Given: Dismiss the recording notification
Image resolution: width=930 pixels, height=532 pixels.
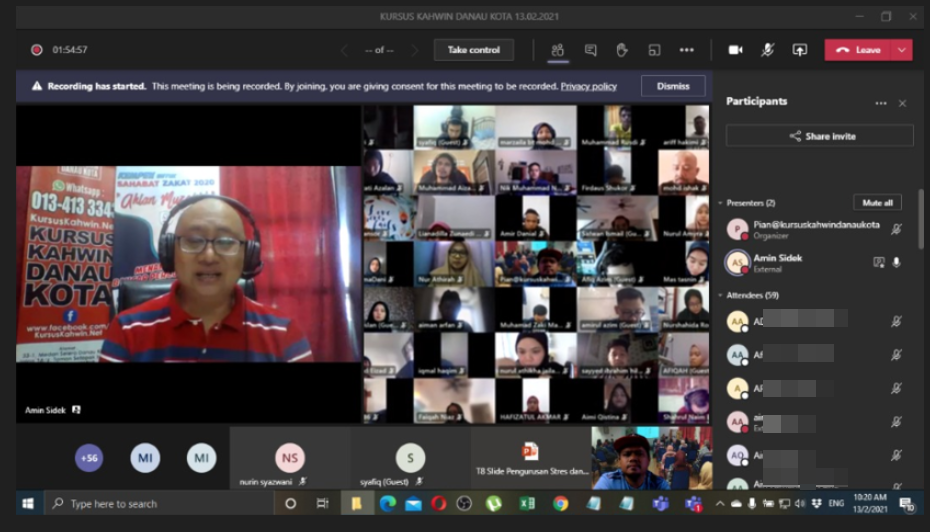Looking at the screenshot, I should [x=673, y=87].
